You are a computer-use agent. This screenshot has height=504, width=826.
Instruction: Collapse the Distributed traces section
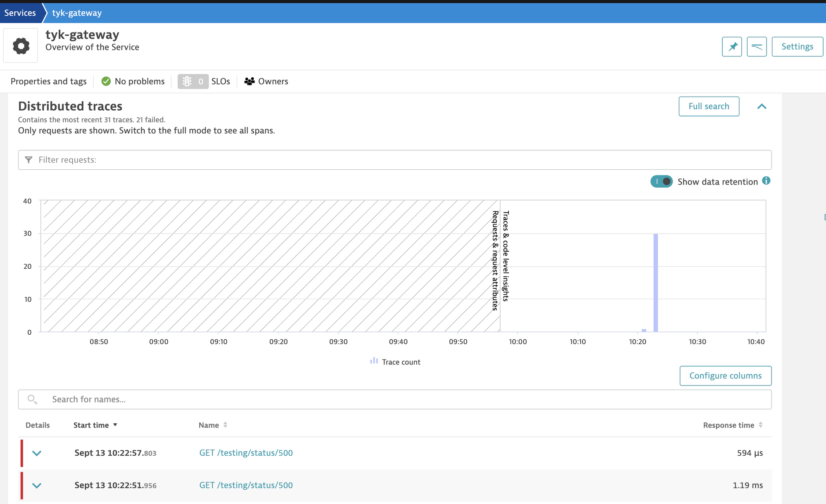pyautogui.click(x=762, y=106)
